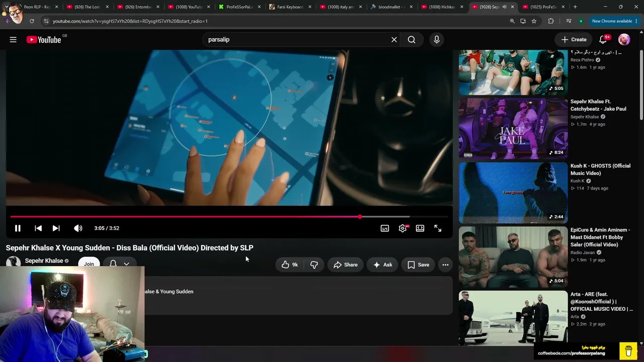Open the Sepehr Khalse channel name below the video
644x362 pixels.
click(x=44, y=261)
